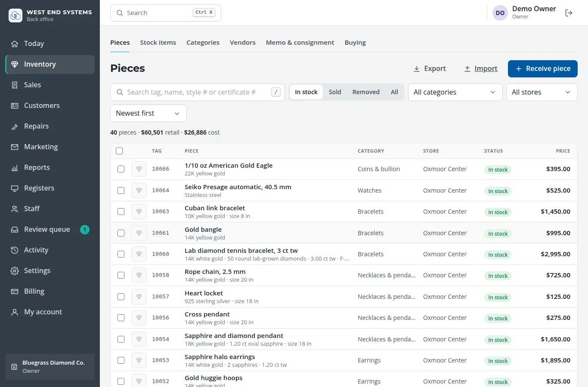
Task: Click the PRICE column header
Action: coord(563,151)
